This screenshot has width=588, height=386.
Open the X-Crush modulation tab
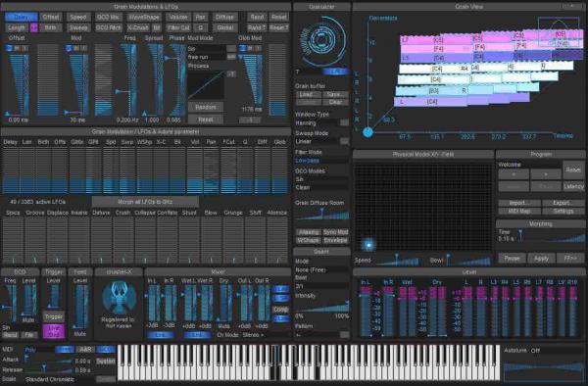[x=137, y=27]
